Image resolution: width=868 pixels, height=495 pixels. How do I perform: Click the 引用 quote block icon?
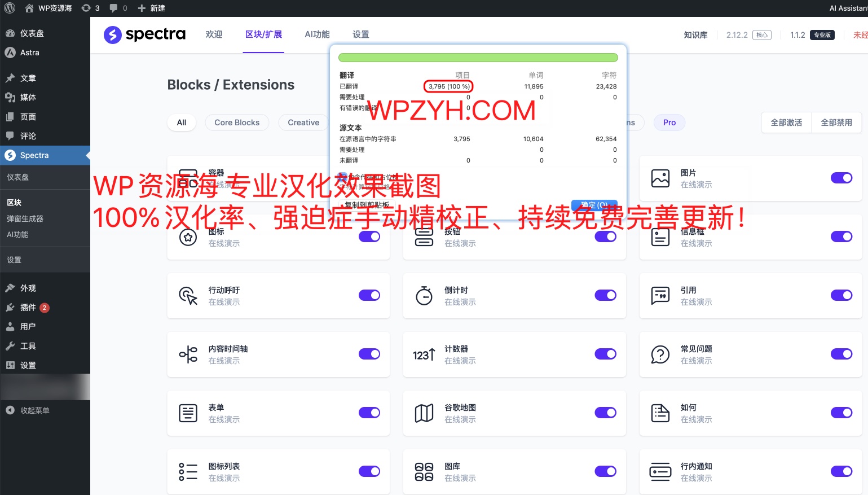[x=660, y=296]
